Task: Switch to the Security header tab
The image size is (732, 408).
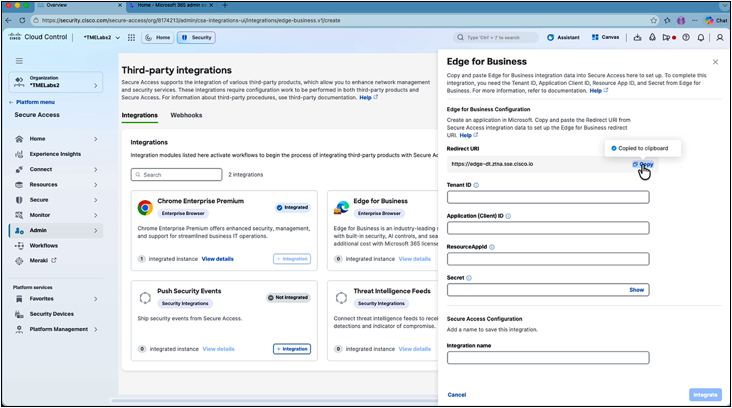Action: [x=196, y=37]
